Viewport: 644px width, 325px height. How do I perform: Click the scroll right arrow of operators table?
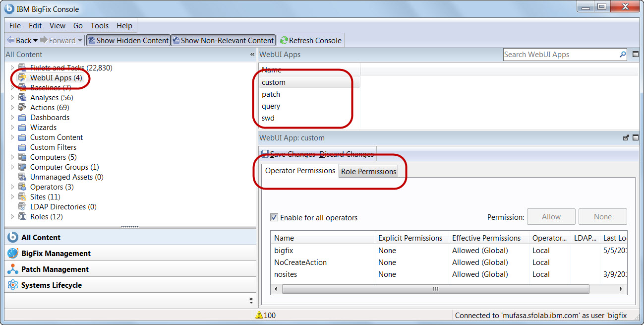coord(622,289)
